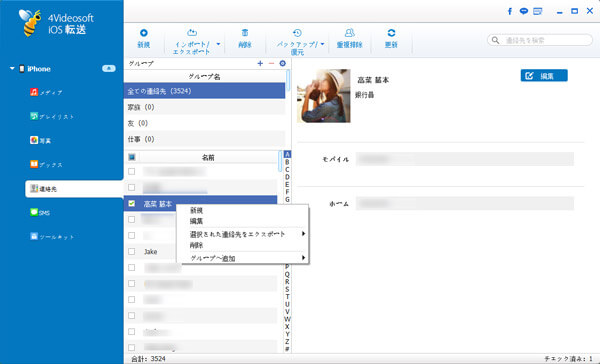The image size is (600, 364).
Task: Click the contact list scrollbar
Action: (x=280, y=161)
